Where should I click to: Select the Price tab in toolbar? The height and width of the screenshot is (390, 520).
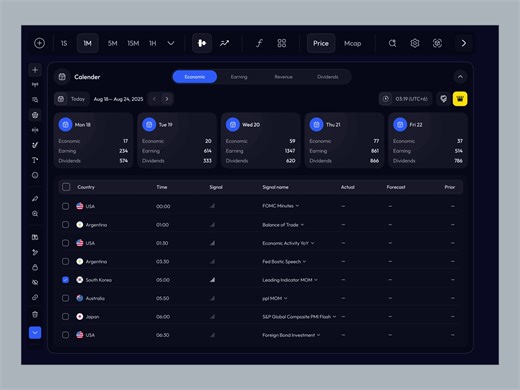(321, 43)
